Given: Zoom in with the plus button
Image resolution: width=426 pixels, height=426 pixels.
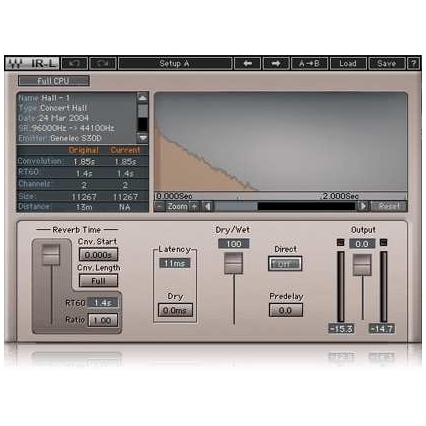Looking at the screenshot, I should [194, 206].
